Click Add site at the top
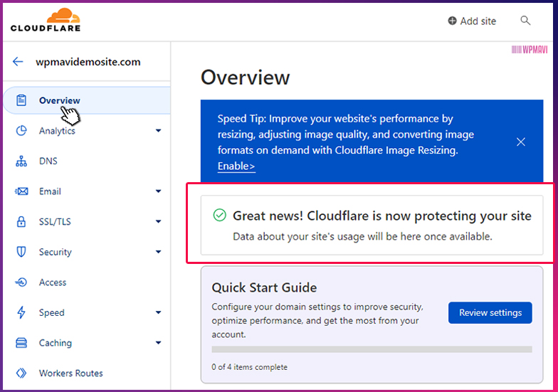 coord(472,21)
